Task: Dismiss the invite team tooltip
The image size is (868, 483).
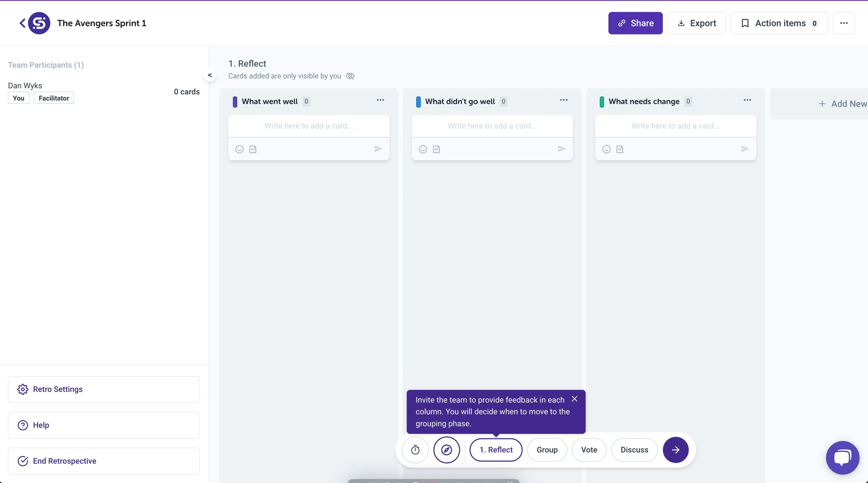Action: pyautogui.click(x=575, y=399)
